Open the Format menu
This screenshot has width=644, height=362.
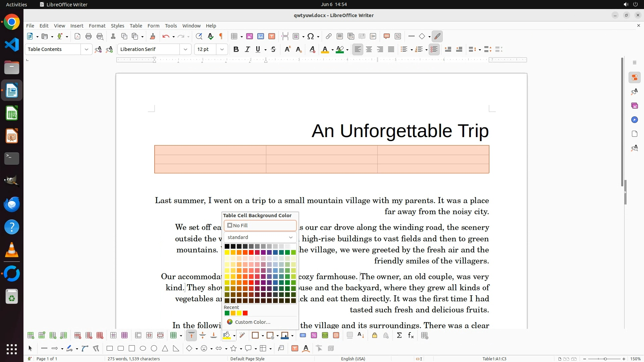tap(97, 26)
